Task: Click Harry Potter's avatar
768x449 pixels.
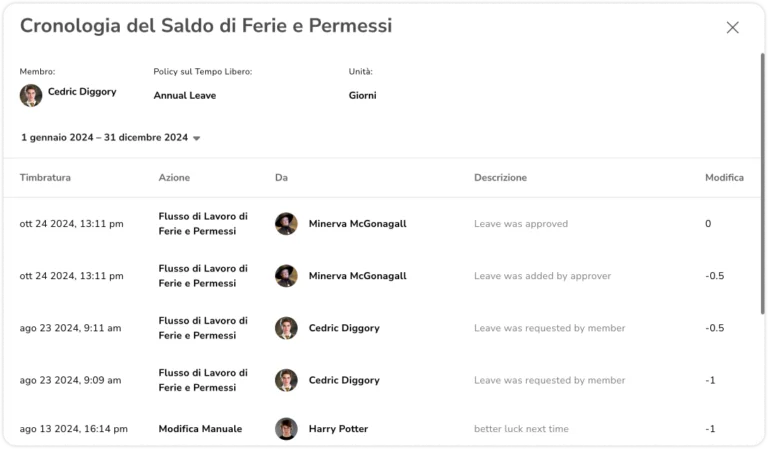Action: click(286, 429)
